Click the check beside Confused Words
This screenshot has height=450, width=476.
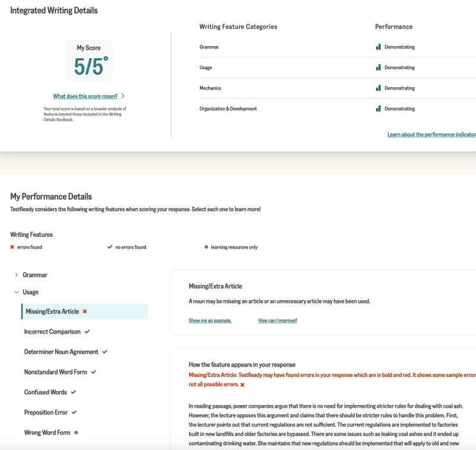tap(73, 392)
